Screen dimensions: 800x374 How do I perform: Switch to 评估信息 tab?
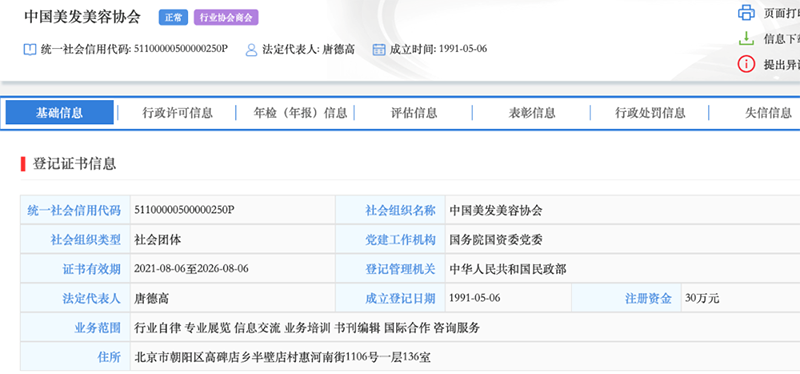pyautogui.click(x=414, y=113)
